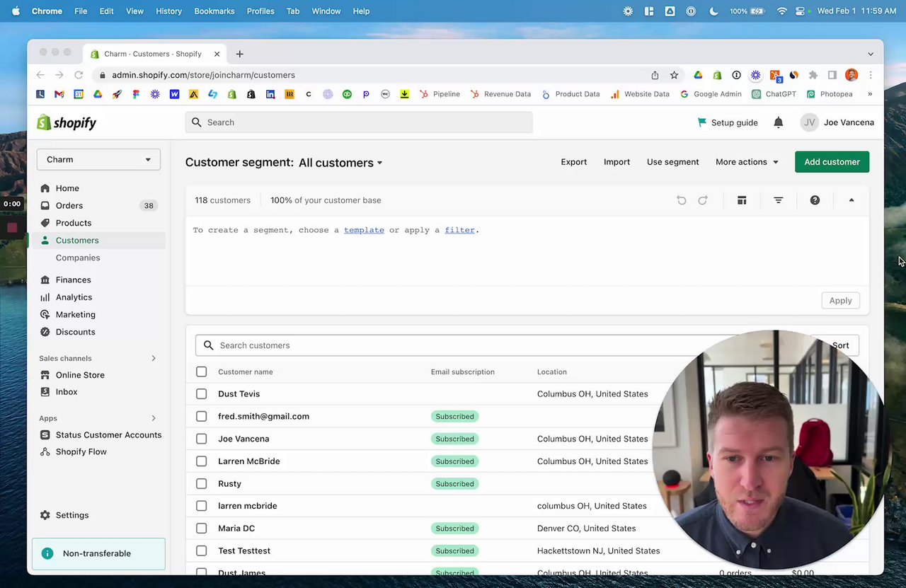Click the Settings gear icon

[x=45, y=515]
